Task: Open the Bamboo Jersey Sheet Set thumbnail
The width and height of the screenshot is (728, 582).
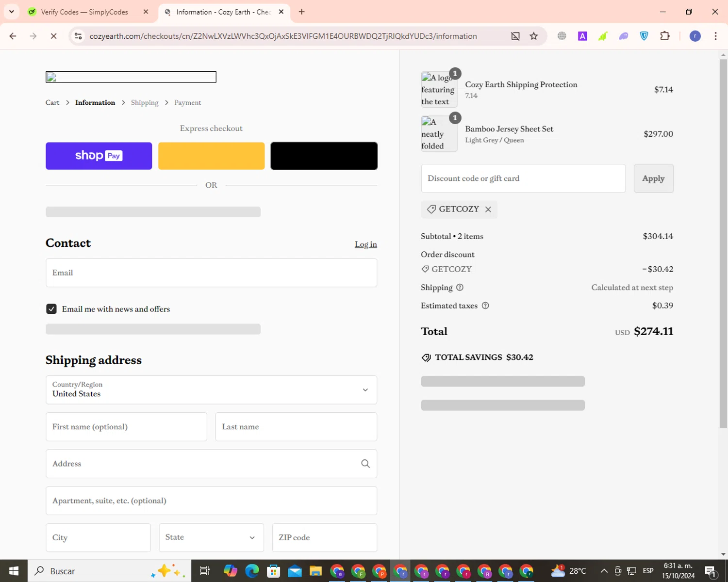Action: pyautogui.click(x=439, y=134)
